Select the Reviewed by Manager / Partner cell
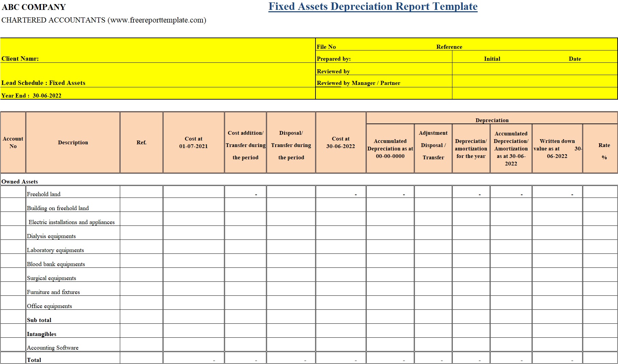 coord(384,81)
